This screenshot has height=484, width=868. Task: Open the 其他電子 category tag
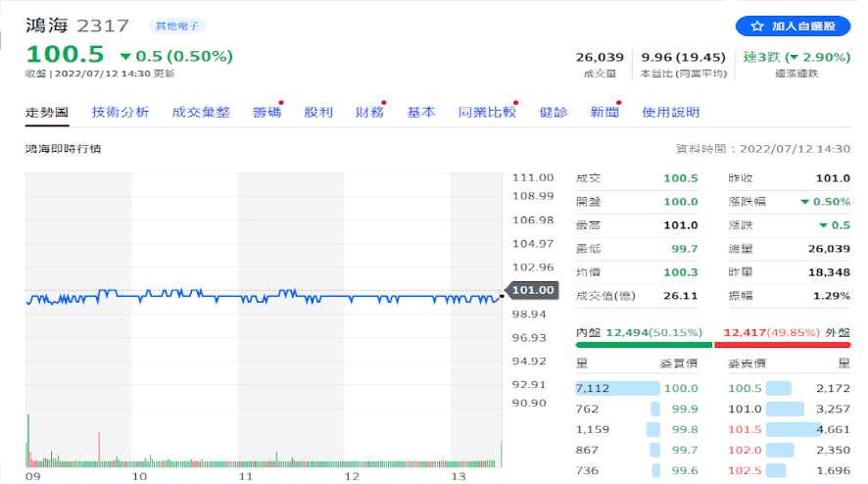177,26
